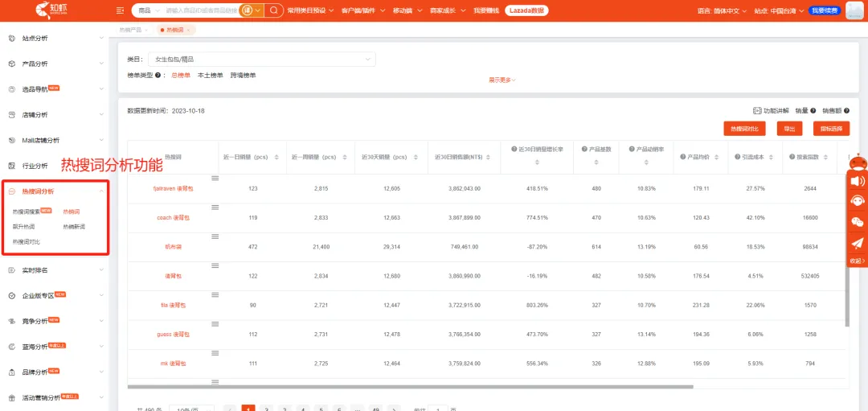Screen dimensions: 868x411
Task: Click the 我要续费 renew button
Action: point(825,10)
